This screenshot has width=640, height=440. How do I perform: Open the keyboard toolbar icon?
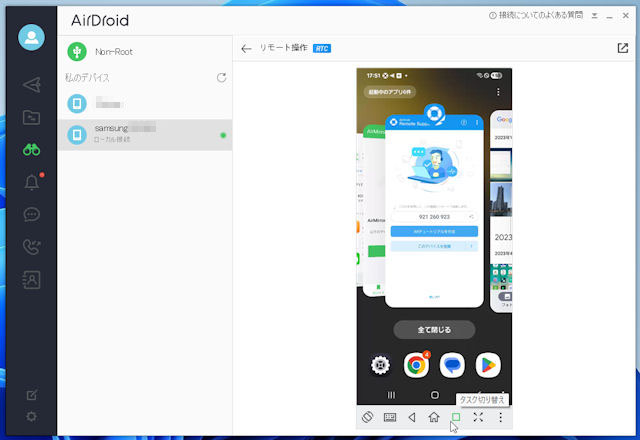pos(390,417)
